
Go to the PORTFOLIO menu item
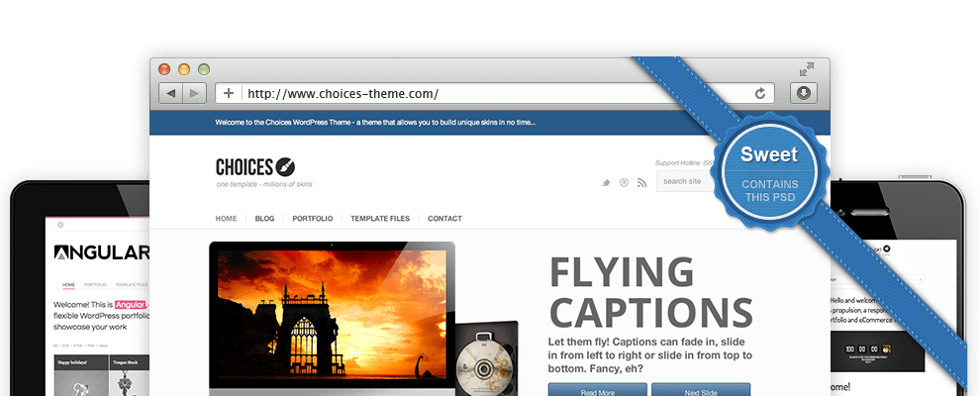click(x=312, y=218)
